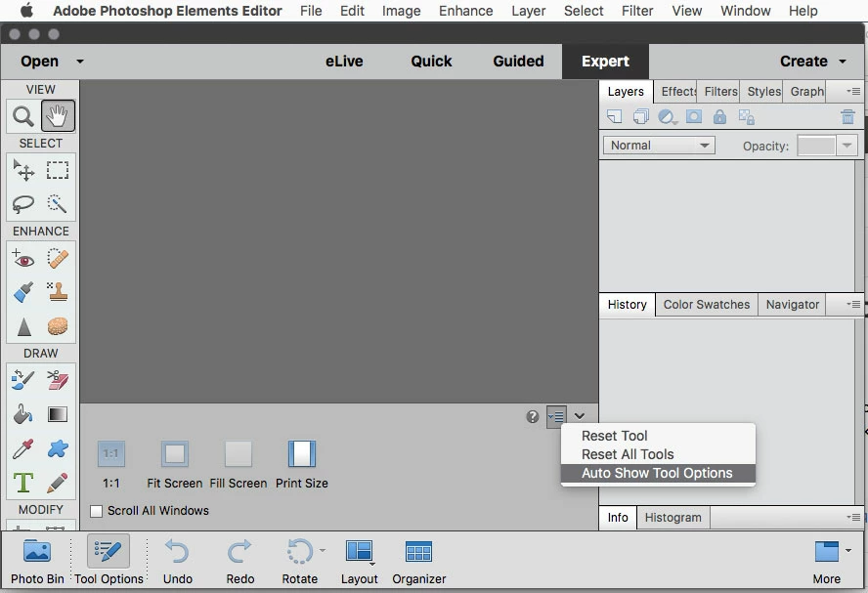Select the Spot Healing Brush tool
Image resolution: width=868 pixels, height=593 pixels.
click(x=58, y=258)
